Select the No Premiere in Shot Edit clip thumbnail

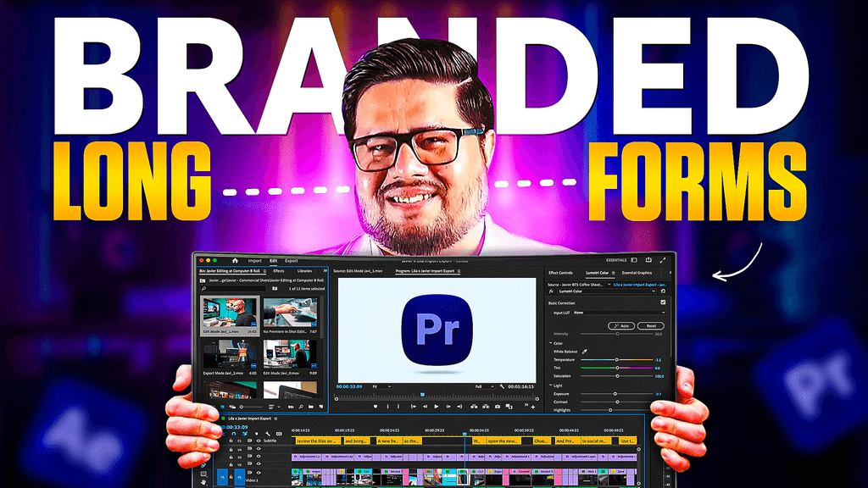point(290,313)
